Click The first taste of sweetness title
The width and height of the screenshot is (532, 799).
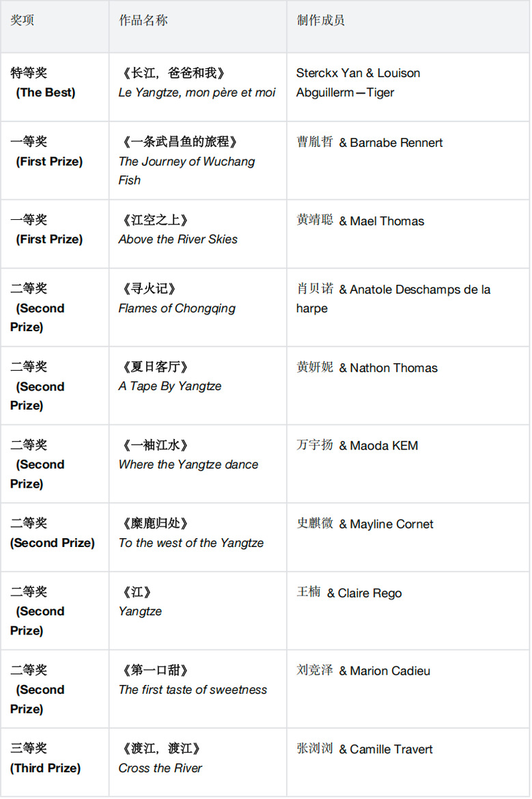(193, 690)
